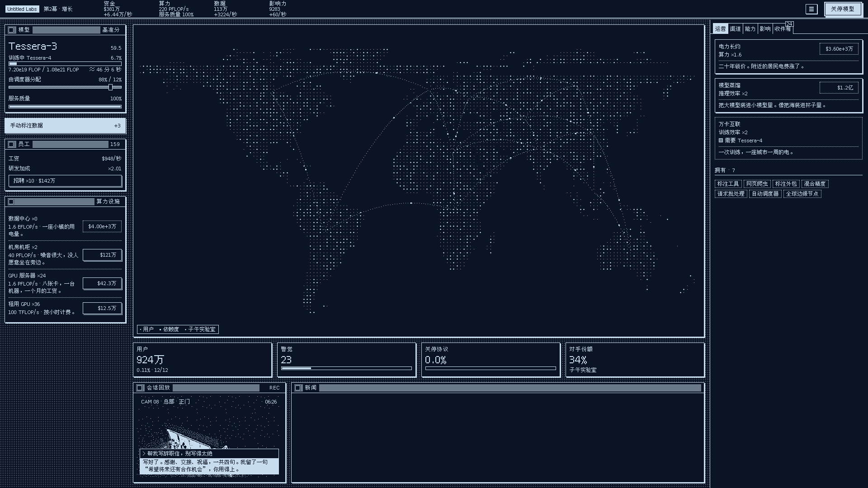868x488 pixels.
Task: Rent 租用 GPU for $12.5万
Action: (x=102, y=308)
